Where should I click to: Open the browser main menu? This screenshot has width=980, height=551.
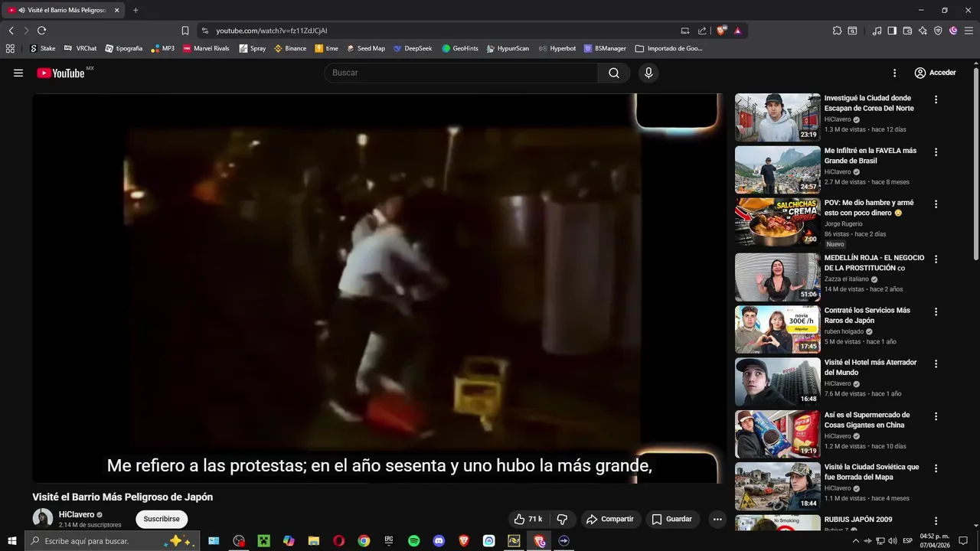969,31
